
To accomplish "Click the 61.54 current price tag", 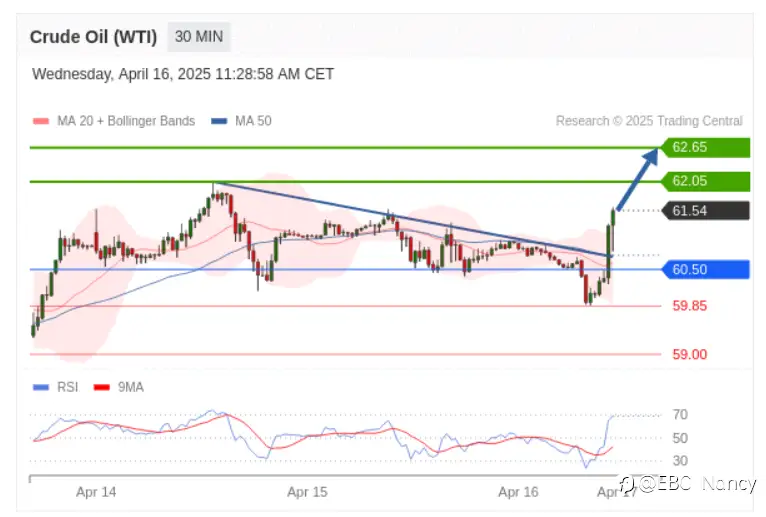I will coord(705,211).
